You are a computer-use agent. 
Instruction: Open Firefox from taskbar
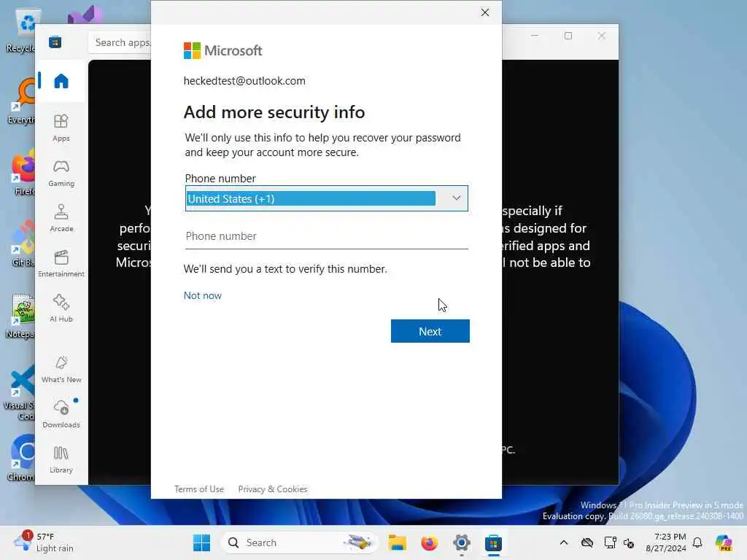(429, 542)
